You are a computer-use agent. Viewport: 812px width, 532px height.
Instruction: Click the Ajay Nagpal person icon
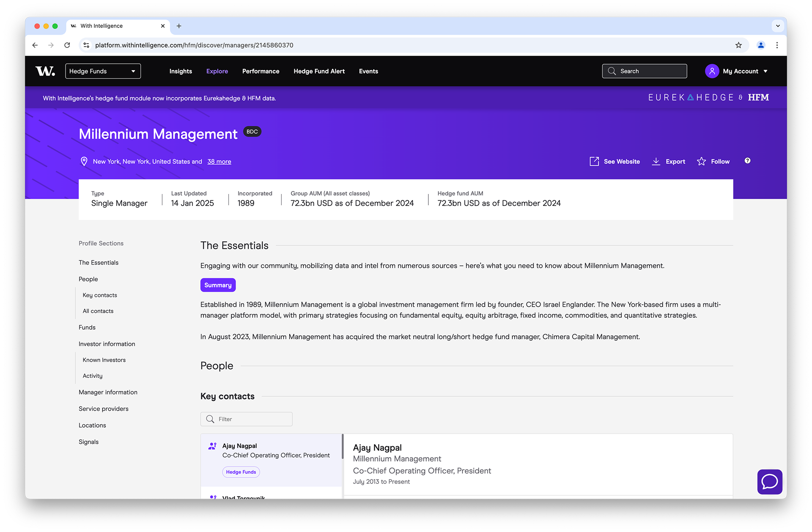tap(212, 446)
